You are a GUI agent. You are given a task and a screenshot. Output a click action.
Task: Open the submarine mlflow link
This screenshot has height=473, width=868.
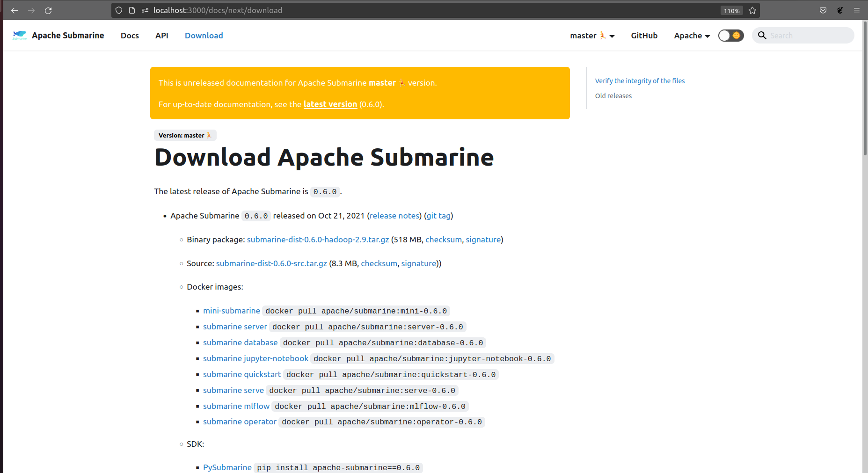[x=236, y=406]
